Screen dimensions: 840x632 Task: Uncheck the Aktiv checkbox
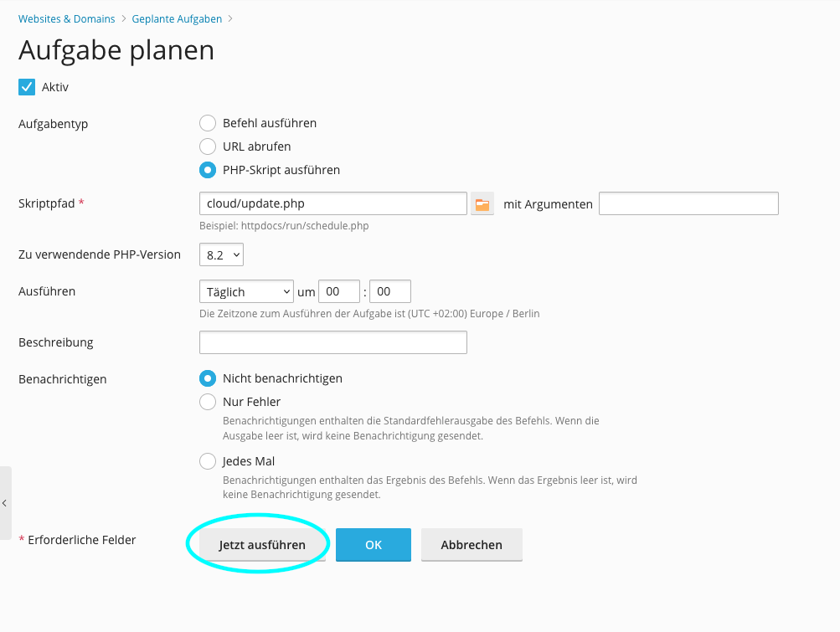[x=27, y=87]
